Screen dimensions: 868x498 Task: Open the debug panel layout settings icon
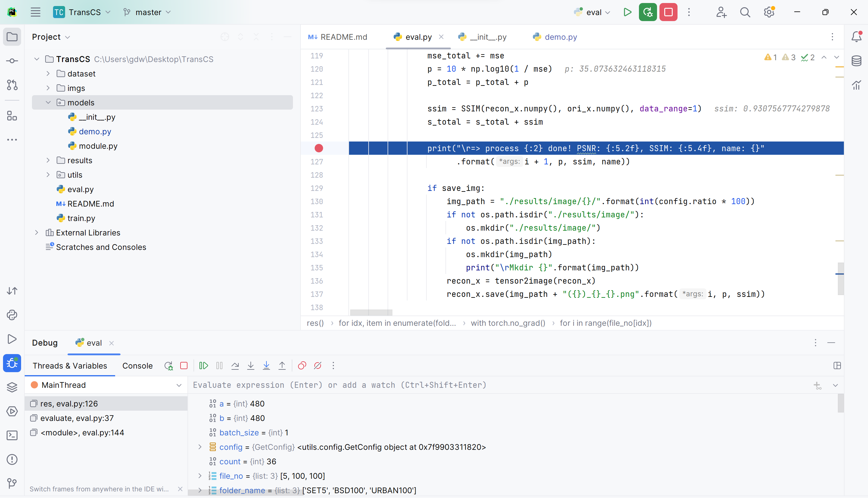coord(837,366)
